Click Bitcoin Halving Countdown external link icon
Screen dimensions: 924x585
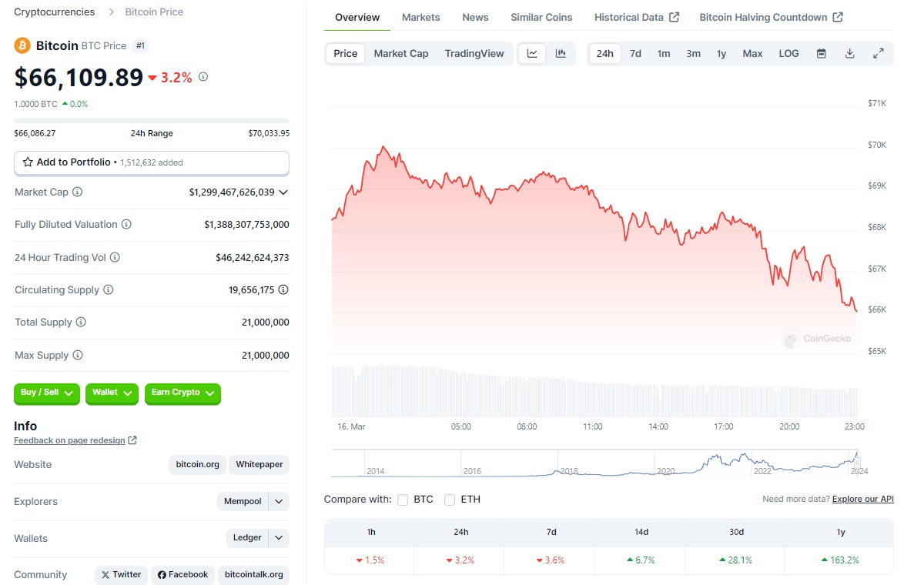click(x=838, y=17)
